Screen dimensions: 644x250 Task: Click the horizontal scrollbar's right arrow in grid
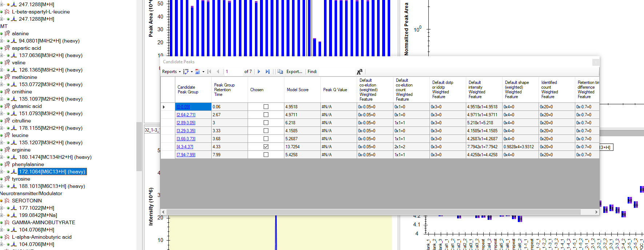596,212
